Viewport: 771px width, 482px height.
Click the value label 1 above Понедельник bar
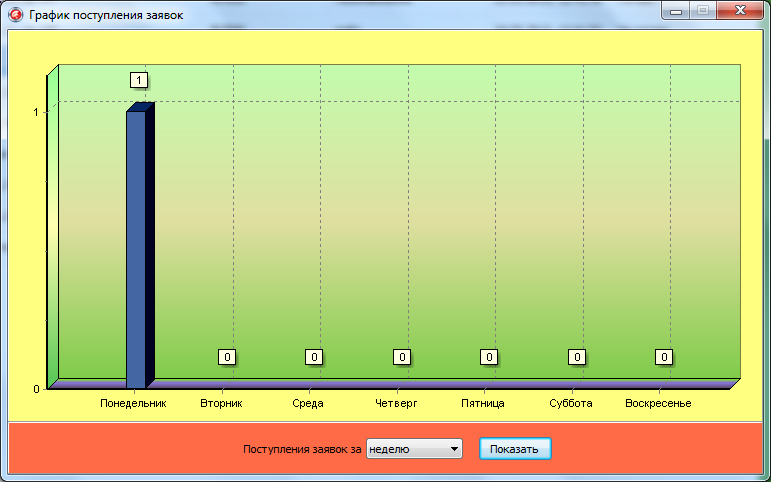pos(139,80)
